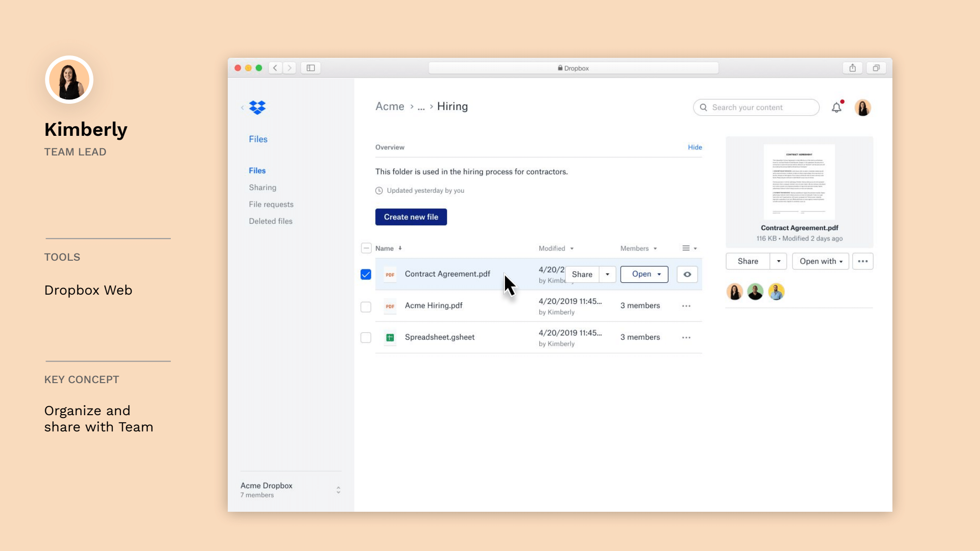Click the three-dot button in the preview panel
The height and width of the screenshot is (551, 980).
(x=863, y=261)
